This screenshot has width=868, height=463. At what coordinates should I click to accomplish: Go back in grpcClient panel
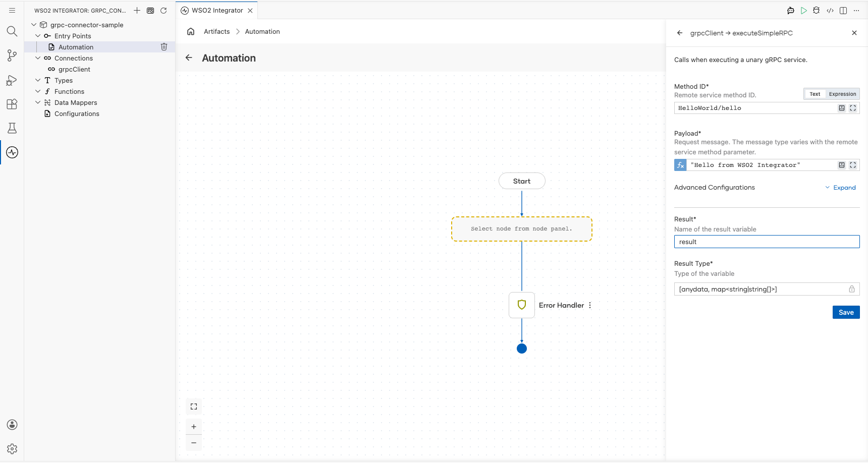(x=680, y=33)
